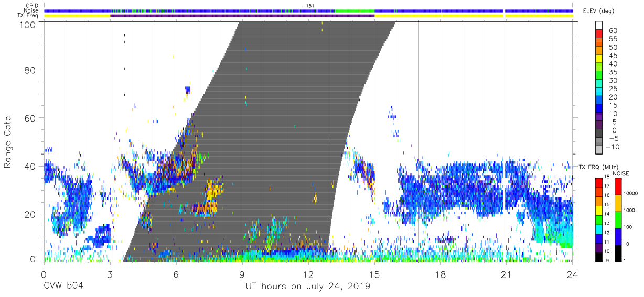644x297 pixels.
Task: Select the ELEV (deg) color bar title
Action: click(599, 11)
